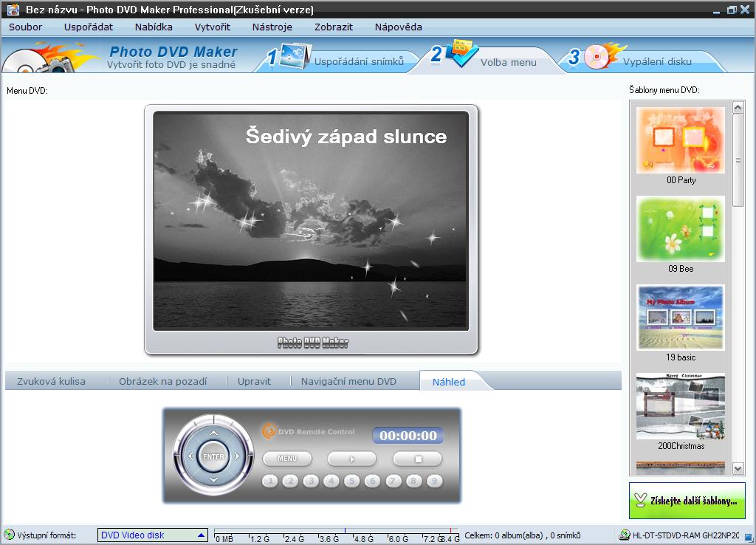The height and width of the screenshot is (545, 756).
Task: Open the Uspořádat menu
Action: tap(89, 27)
